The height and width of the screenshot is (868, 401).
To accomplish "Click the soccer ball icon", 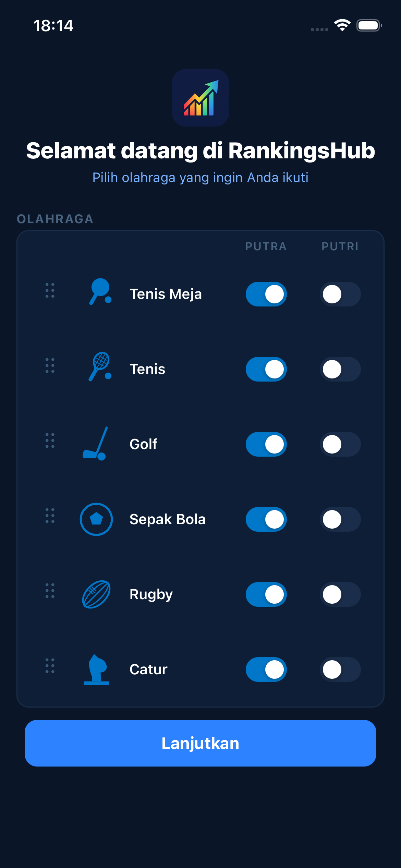I will click(x=96, y=519).
